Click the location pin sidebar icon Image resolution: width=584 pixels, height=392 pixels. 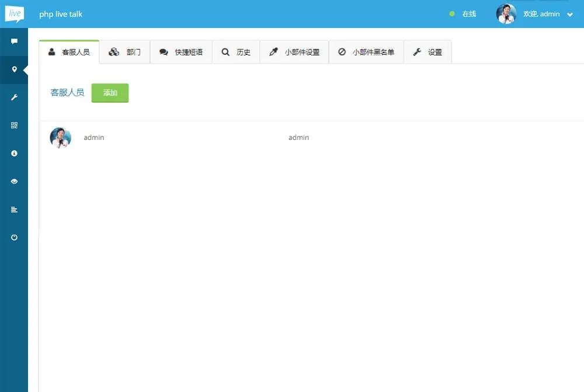click(14, 69)
